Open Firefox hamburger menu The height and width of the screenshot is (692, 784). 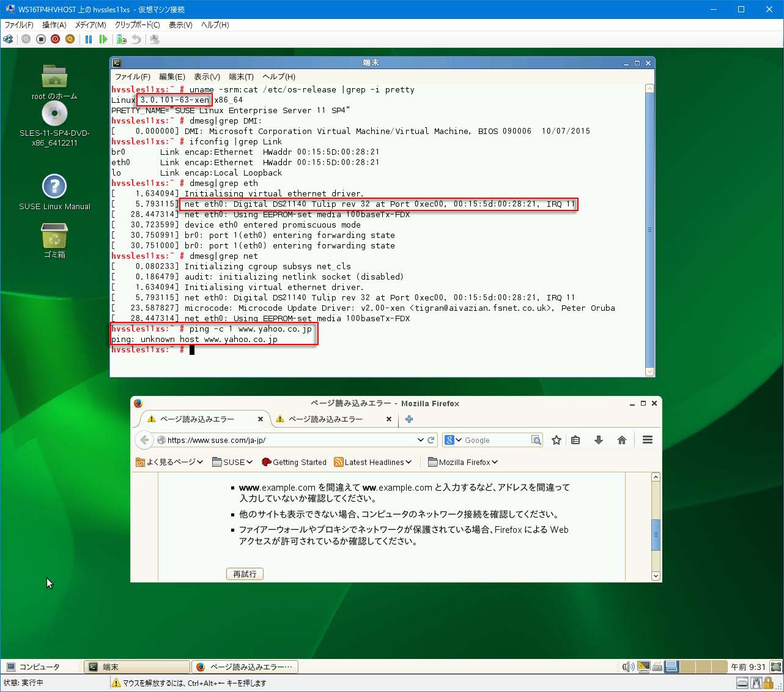coord(648,440)
